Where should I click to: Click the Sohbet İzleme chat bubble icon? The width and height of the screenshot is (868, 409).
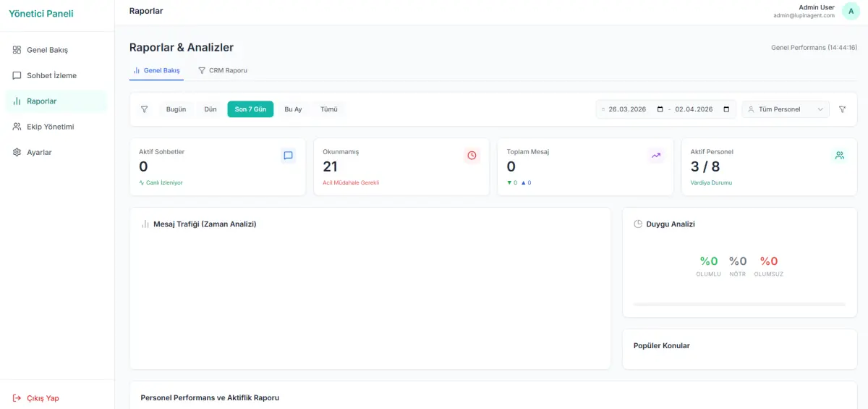pos(17,75)
